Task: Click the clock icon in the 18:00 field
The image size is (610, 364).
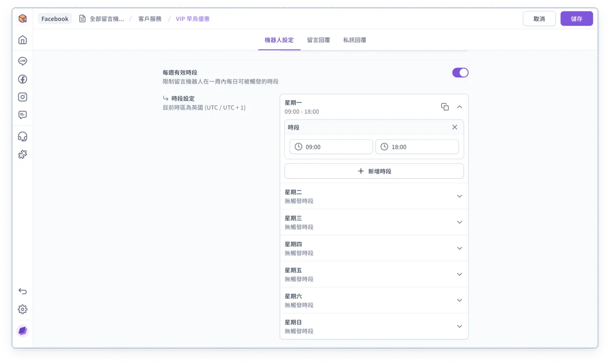Action: 384,147
